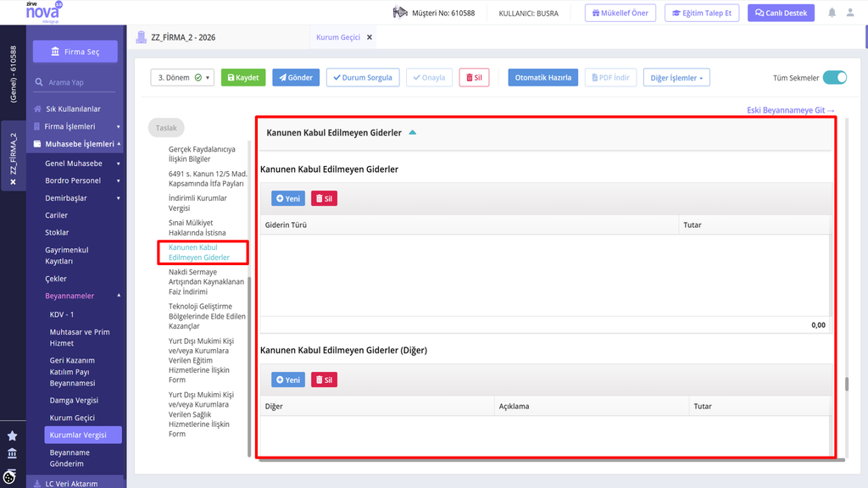This screenshot has width=868, height=488.
Task: Open the cookie icon at bottom left
Action: click(9, 476)
